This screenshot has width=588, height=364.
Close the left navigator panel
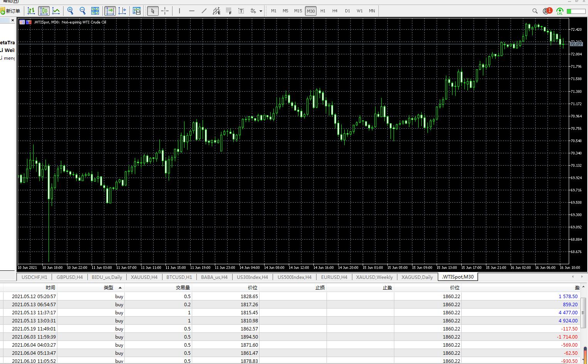pyautogui.click(x=13, y=20)
